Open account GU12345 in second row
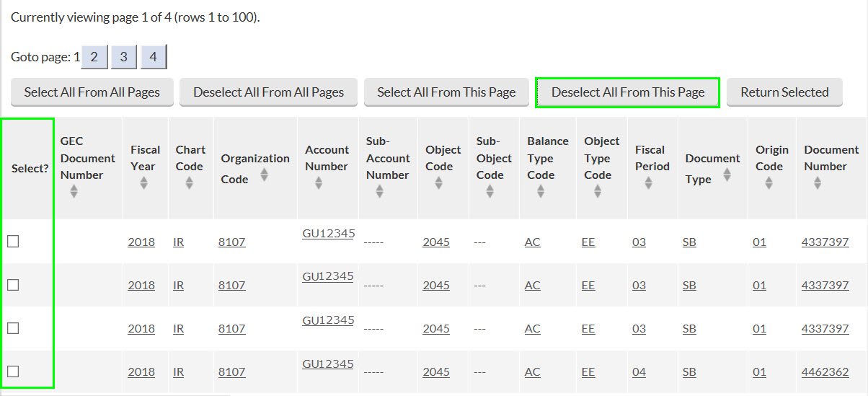Viewport: 868px width, 396px height. [x=329, y=277]
